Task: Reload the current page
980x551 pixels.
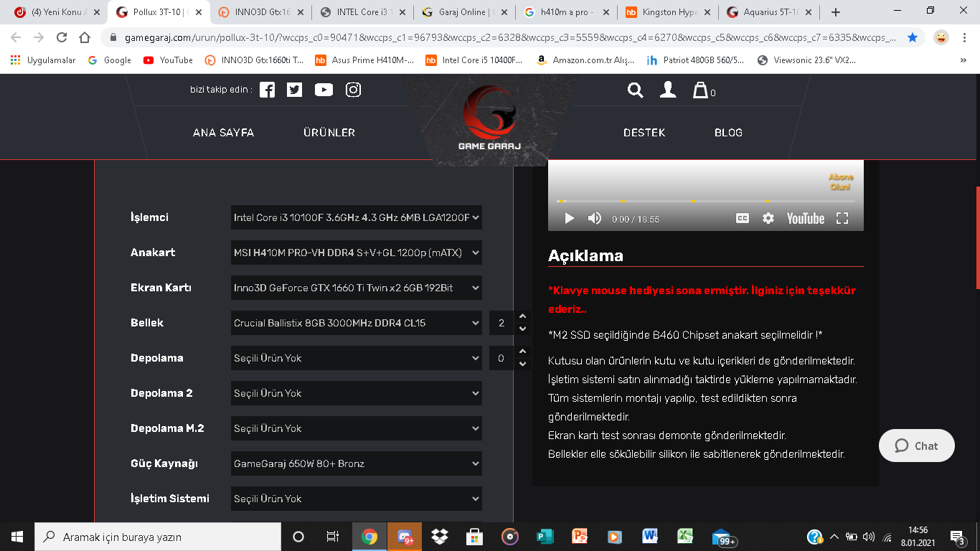Action: (x=62, y=37)
